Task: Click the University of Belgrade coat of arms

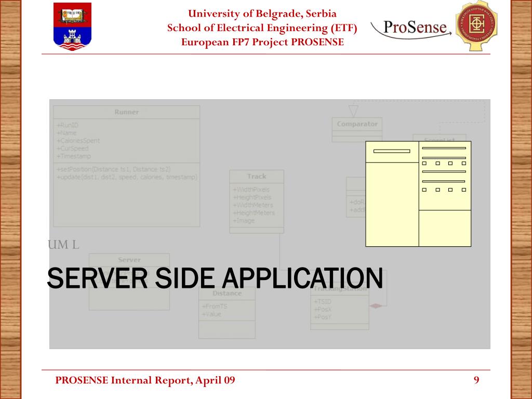Action: 72,26
